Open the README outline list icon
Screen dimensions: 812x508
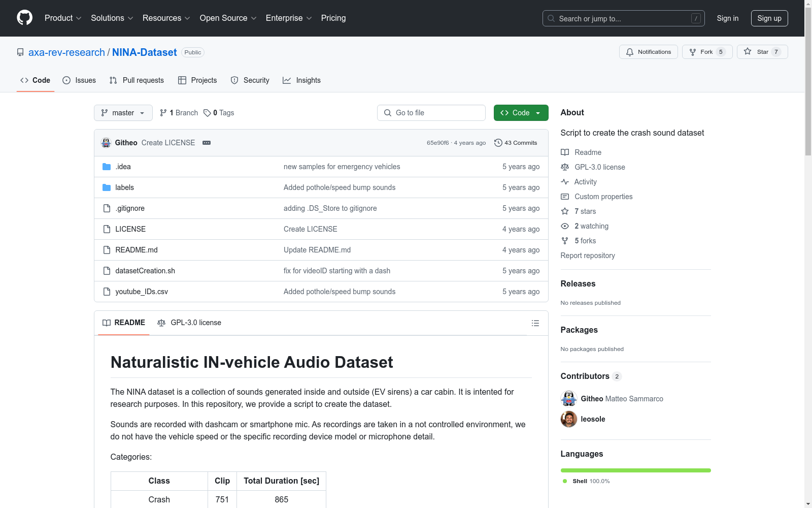[x=535, y=323]
